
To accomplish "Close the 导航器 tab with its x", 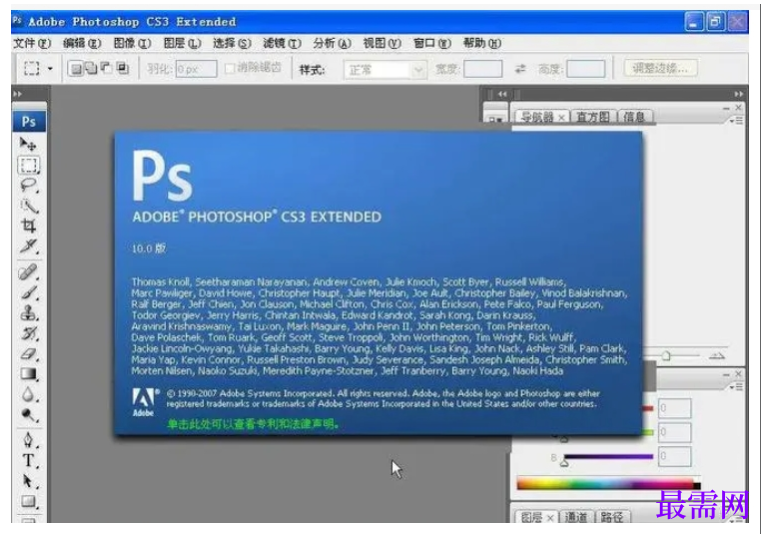I will (x=561, y=117).
